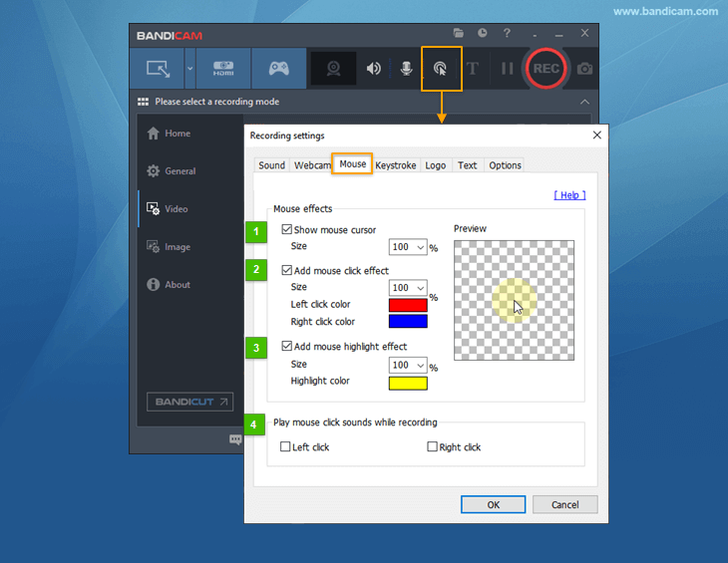
Task: Switch to the Sound tab
Action: tap(271, 165)
